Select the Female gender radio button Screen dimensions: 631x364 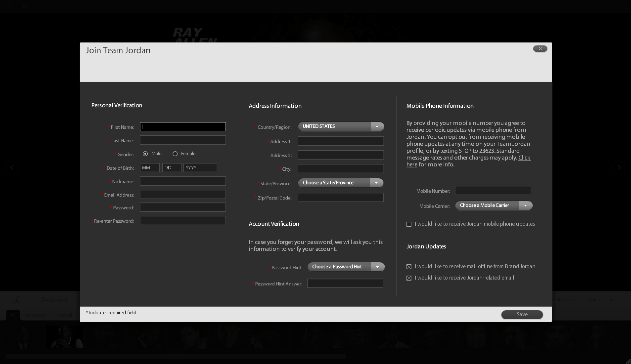pyautogui.click(x=175, y=154)
